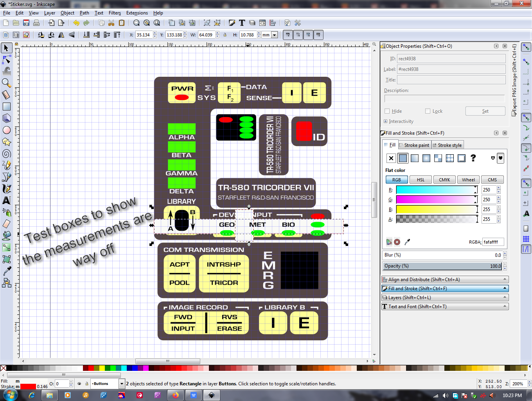Expand the Align and Distribute panel

[x=445, y=280]
